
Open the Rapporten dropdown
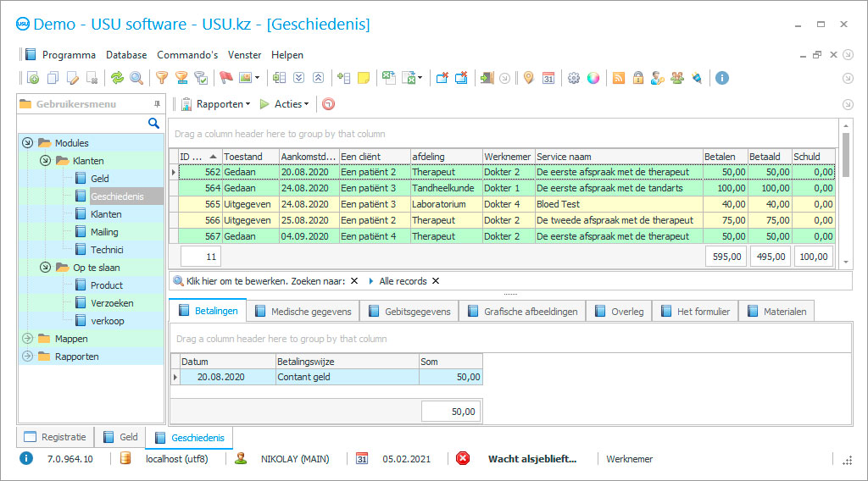[216, 104]
